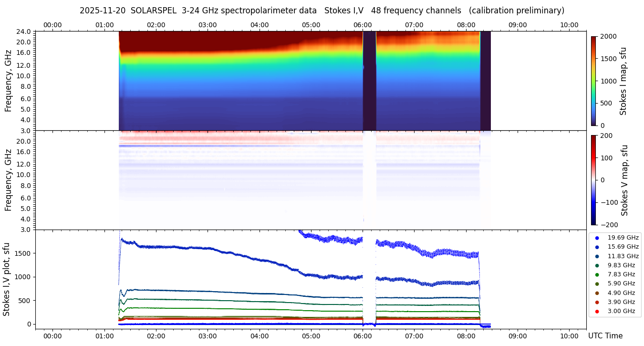The height and width of the screenshot is (346, 644).
Task: Click the 5.90 GHz legend marker
Action: tap(597, 284)
